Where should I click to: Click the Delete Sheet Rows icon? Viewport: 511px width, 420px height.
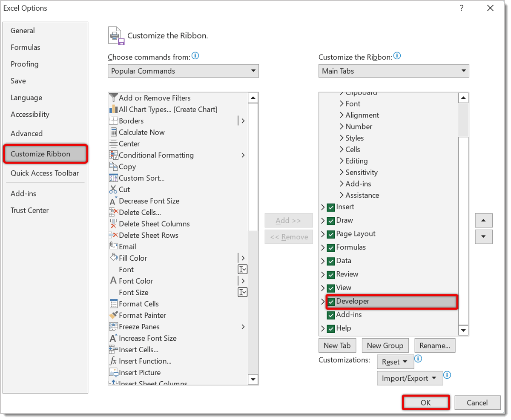[x=113, y=236]
